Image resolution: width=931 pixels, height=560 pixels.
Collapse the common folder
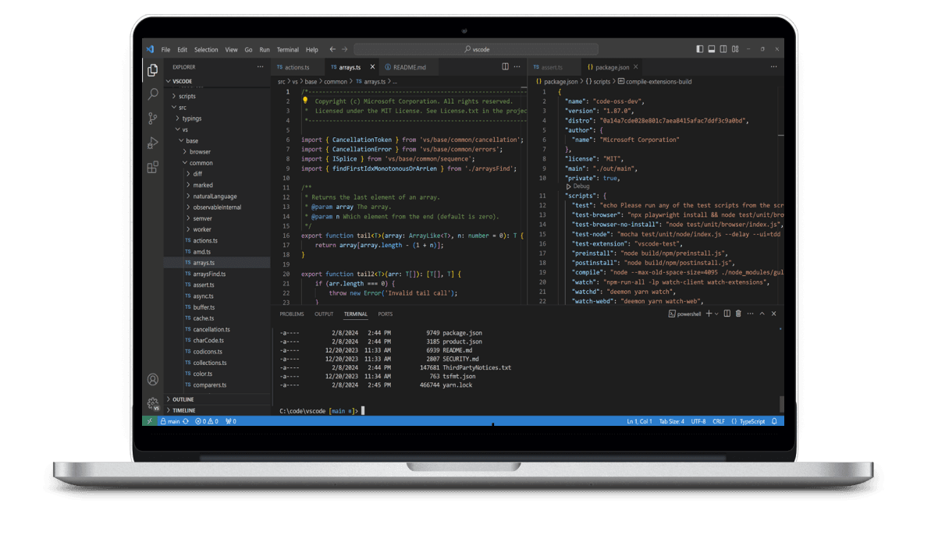point(217,162)
